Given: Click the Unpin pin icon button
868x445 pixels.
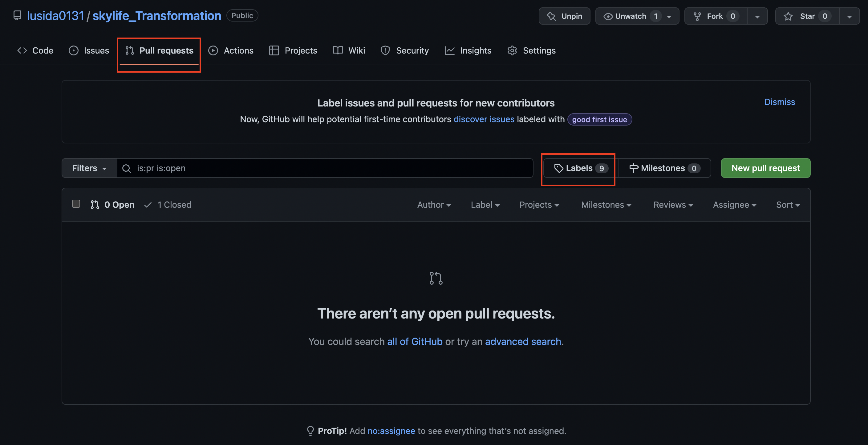Looking at the screenshot, I should [x=564, y=16].
